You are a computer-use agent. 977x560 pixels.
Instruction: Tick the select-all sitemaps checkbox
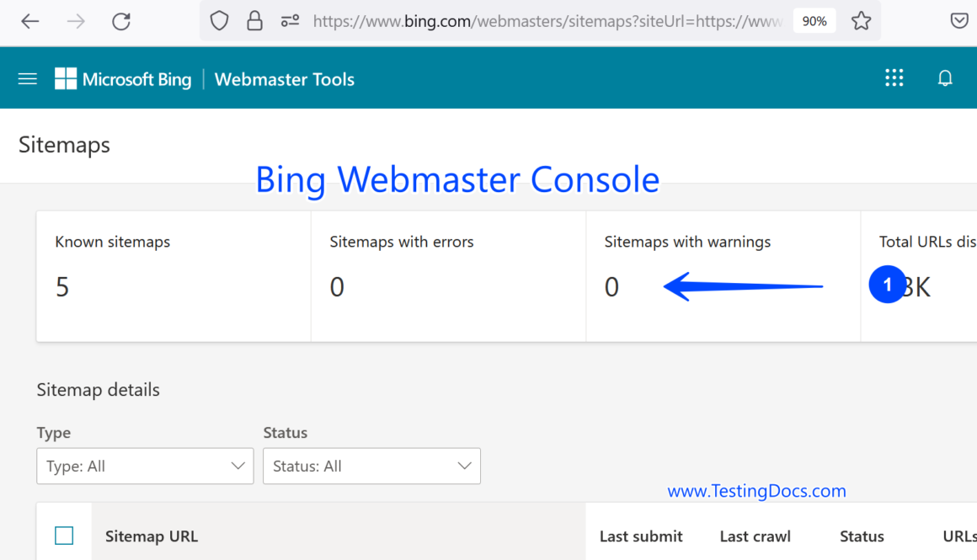[x=64, y=536]
